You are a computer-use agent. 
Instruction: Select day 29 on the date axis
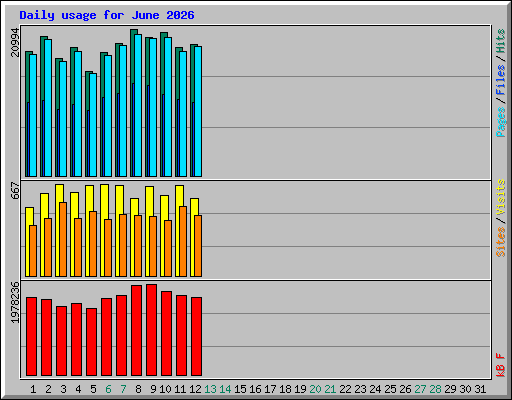pyautogui.click(x=450, y=389)
